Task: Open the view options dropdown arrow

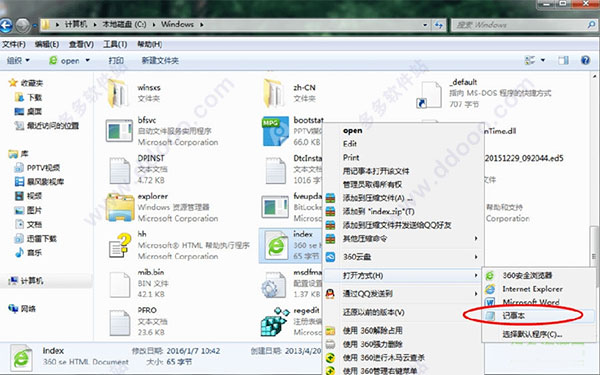Action: click(543, 60)
